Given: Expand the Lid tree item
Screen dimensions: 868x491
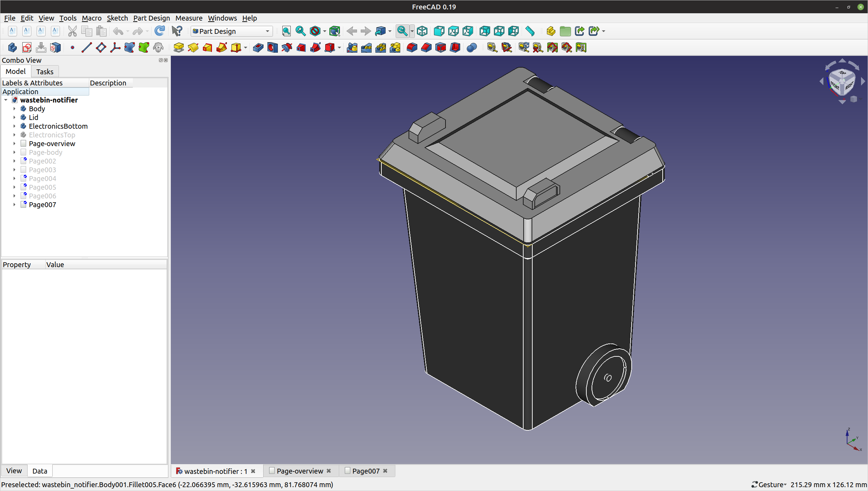Looking at the screenshot, I should coord(14,117).
